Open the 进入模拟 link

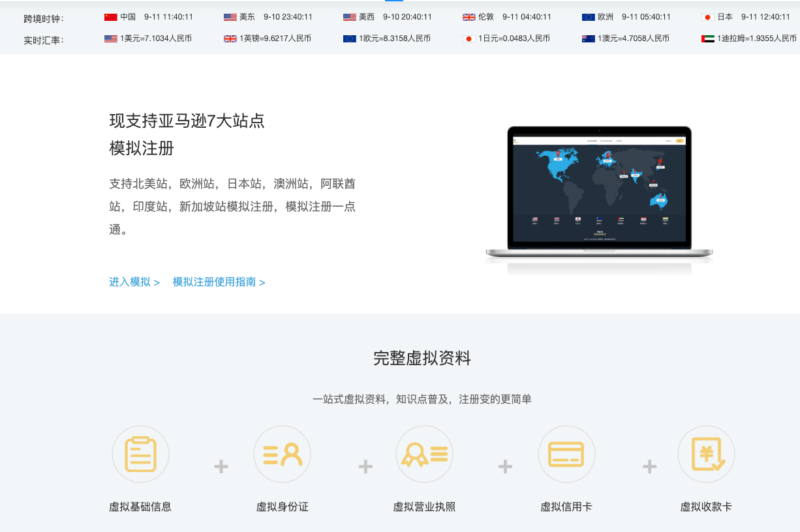(x=134, y=282)
